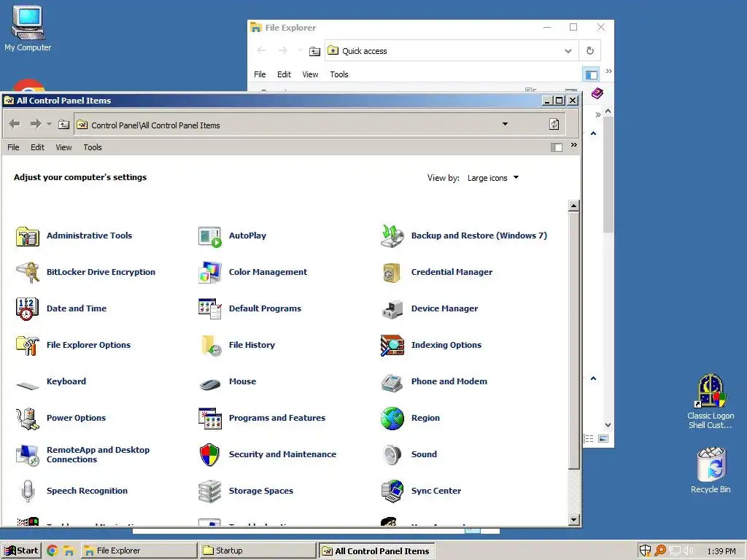
Task: Refresh the File Explorer window
Action: click(589, 51)
